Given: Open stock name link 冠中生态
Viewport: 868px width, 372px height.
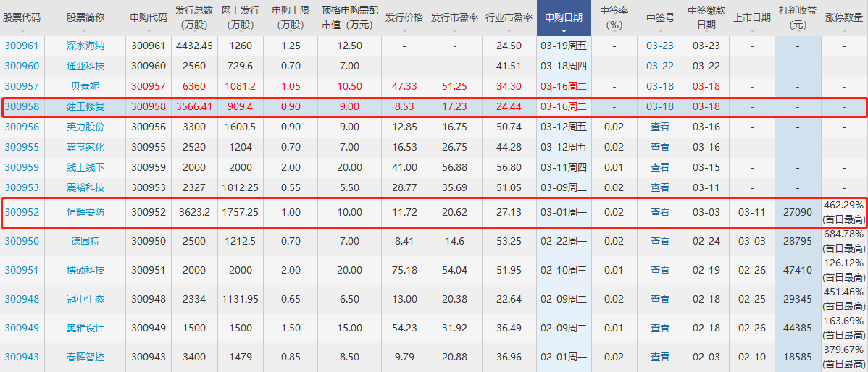Looking at the screenshot, I should (85, 299).
